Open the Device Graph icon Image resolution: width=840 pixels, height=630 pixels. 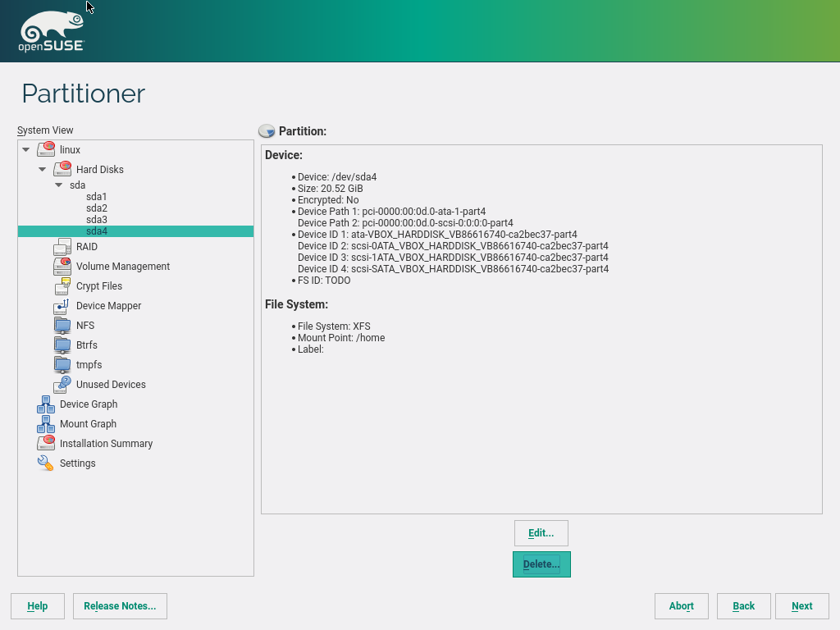click(x=46, y=404)
